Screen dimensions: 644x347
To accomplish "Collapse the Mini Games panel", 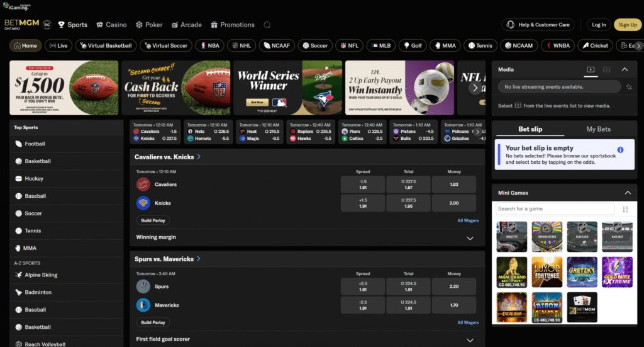I will click(x=626, y=193).
